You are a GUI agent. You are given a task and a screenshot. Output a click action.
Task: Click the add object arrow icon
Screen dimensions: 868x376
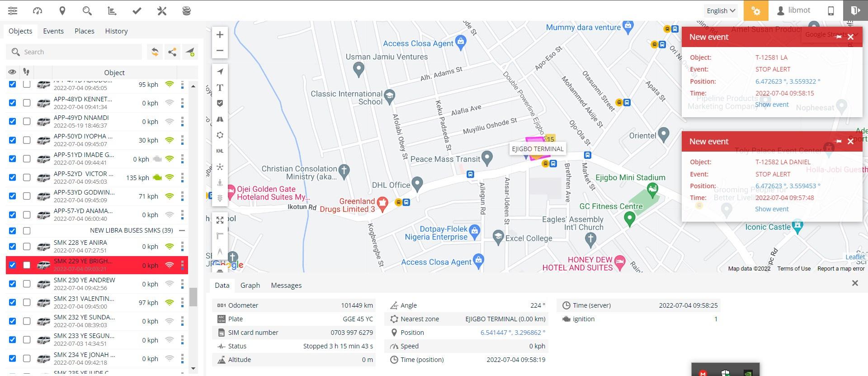click(190, 52)
